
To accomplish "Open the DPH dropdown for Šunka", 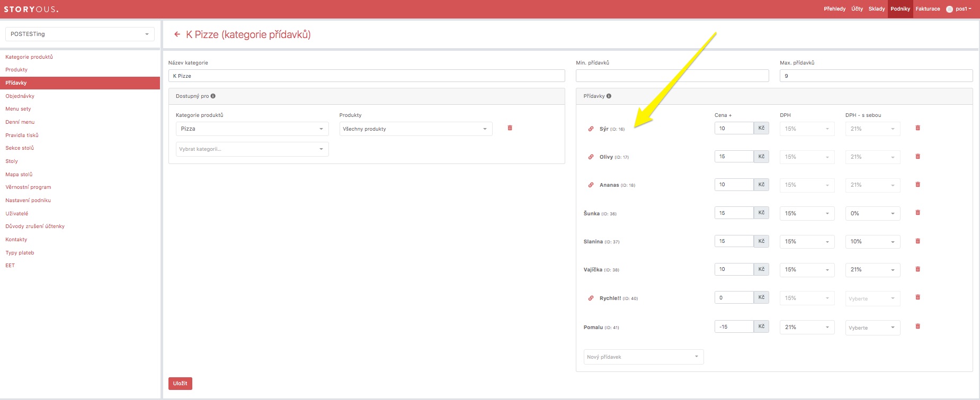I will click(807, 213).
